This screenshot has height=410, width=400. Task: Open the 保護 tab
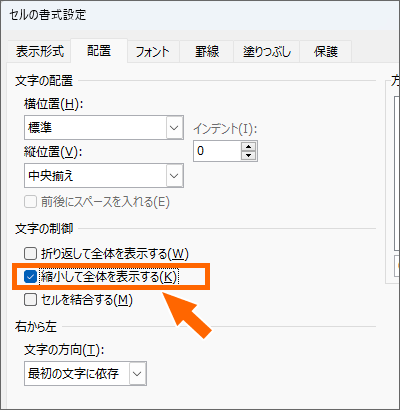(x=326, y=52)
